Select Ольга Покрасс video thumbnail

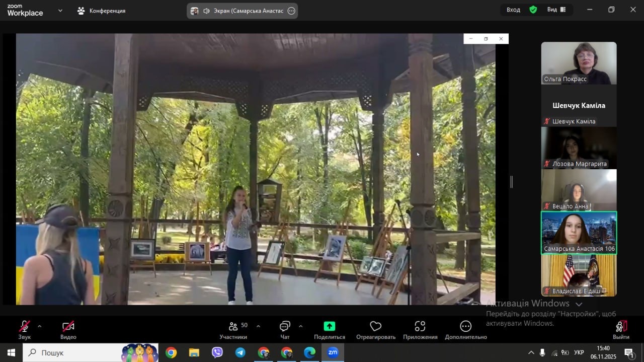coord(579,63)
